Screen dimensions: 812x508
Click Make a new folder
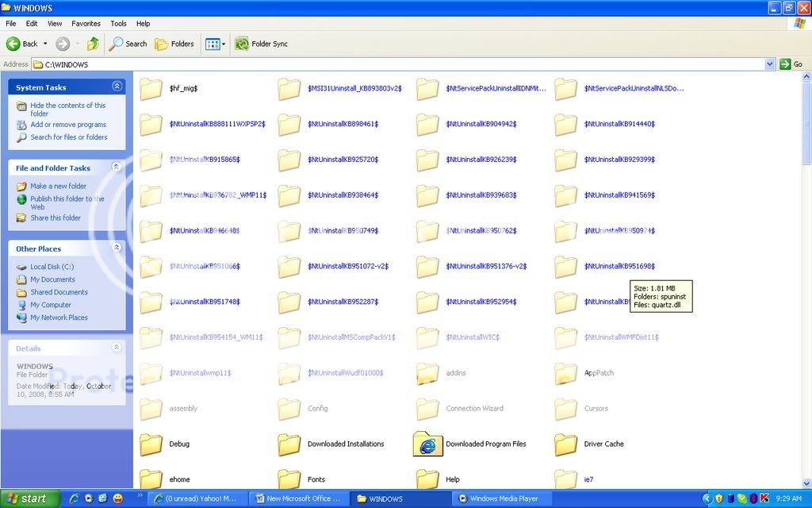point(58,186)
